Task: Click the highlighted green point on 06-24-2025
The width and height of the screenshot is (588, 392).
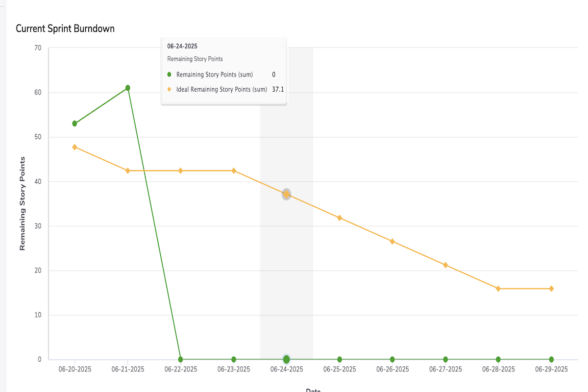Action: [287, 359]
